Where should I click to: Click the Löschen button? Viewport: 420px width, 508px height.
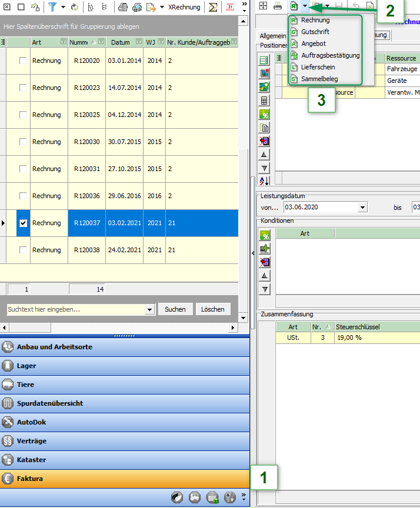click(213, 309)
